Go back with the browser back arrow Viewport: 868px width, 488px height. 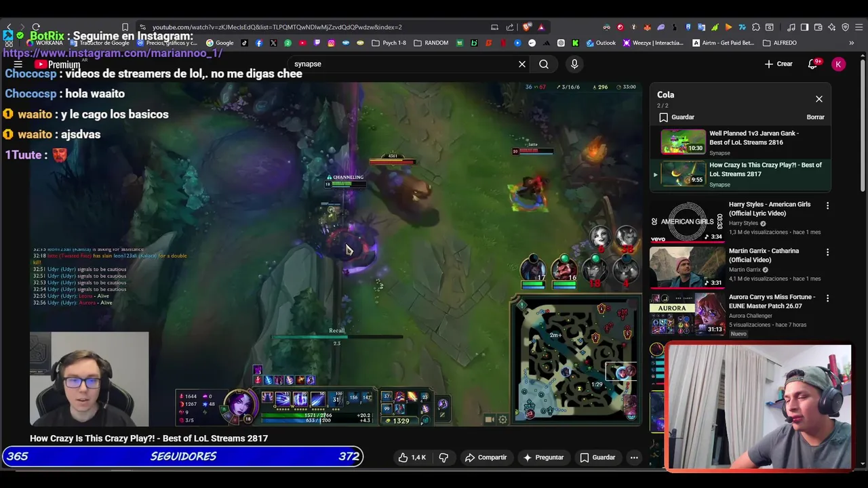point(9,27)
